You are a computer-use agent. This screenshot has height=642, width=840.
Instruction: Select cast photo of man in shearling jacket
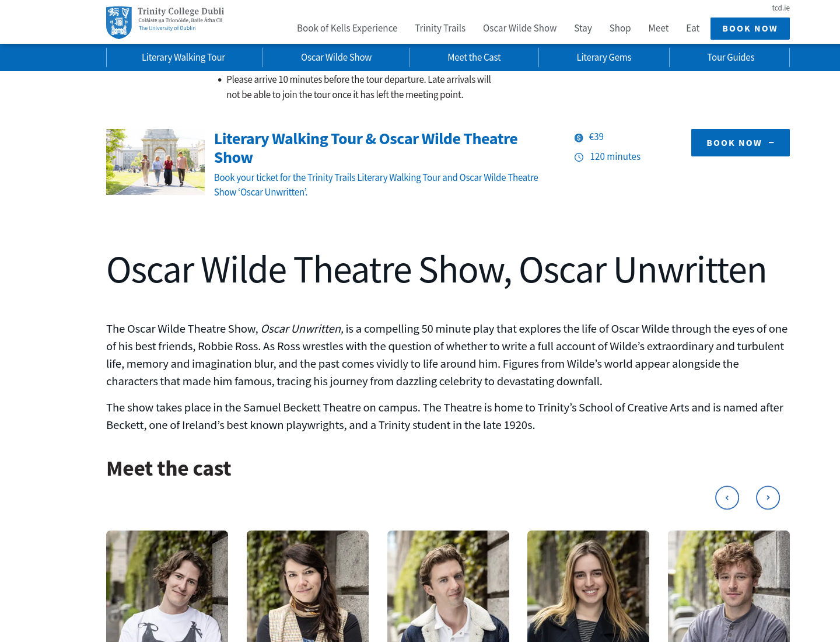[448, 586]
